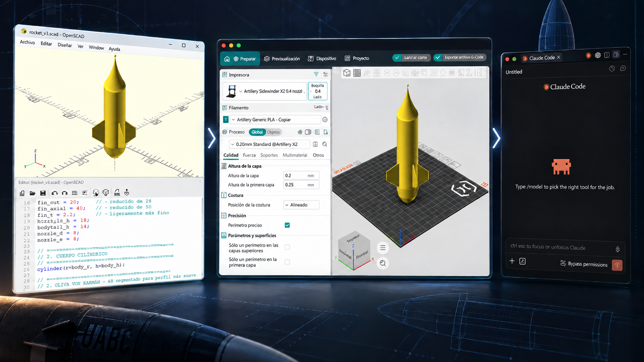Save the file using OpenSCAD floppy disk icon
644x362 pixels.
click(x=43, y=193)
